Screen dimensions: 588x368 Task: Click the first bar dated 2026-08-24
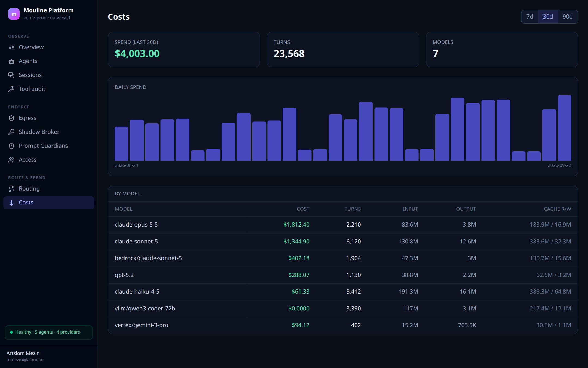pos(121,144)
